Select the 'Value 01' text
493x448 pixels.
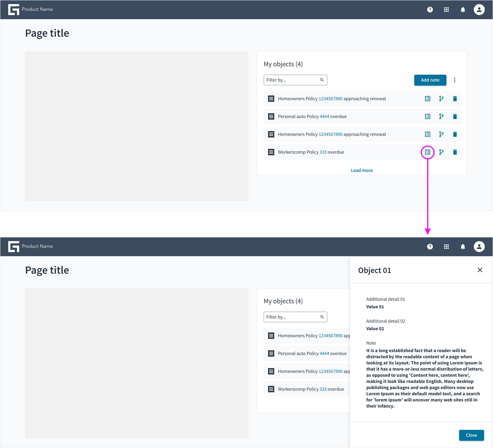pos(375,307)
